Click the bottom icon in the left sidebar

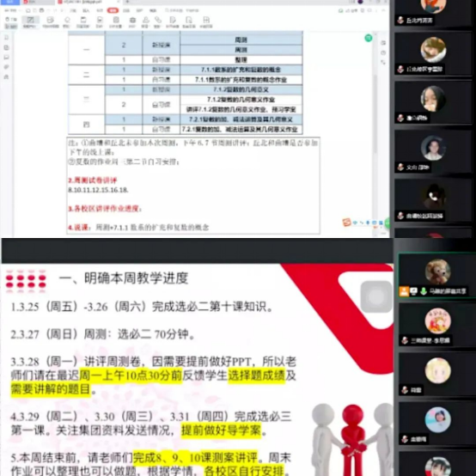[6, 77]
